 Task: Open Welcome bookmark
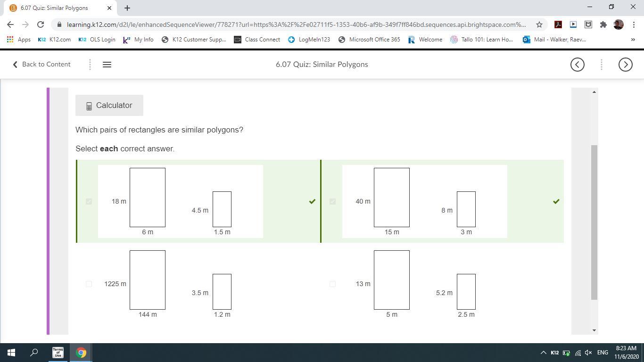click(x=425, y=40)
